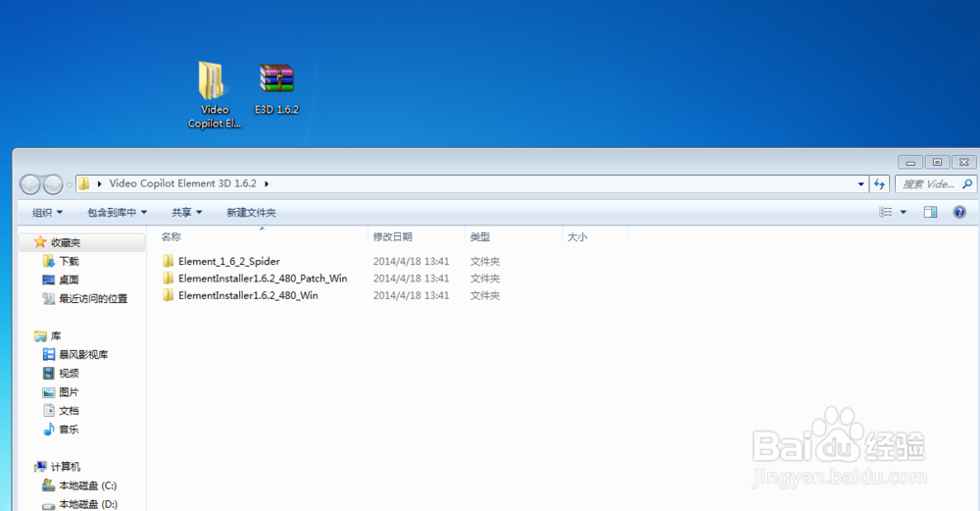The image size is (980, 511).
Task: Select 库 in the navigation pane
Action: (x=56, y=335)
